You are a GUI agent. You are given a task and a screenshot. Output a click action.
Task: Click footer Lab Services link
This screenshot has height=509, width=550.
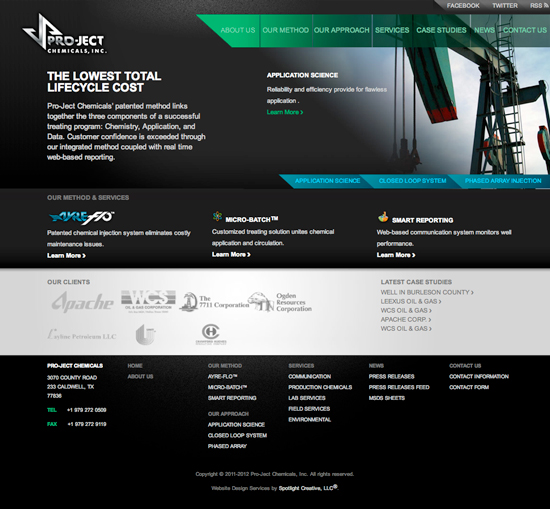(307, 398)
